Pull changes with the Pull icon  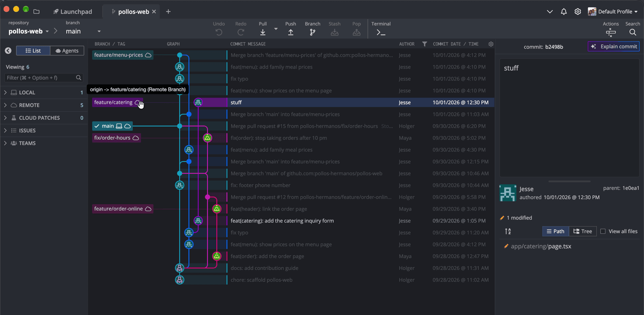click(263, 32)
